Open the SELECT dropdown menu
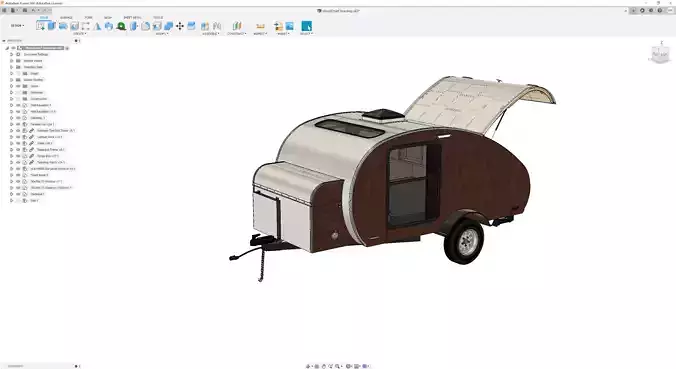 tap(307, 34)
